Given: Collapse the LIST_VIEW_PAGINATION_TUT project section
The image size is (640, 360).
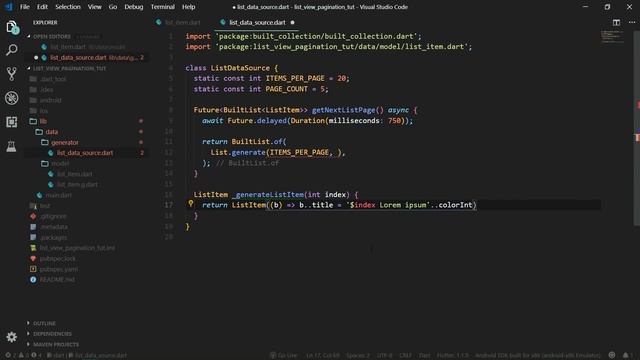Looking at the screenshot, I should click(69, 68).
